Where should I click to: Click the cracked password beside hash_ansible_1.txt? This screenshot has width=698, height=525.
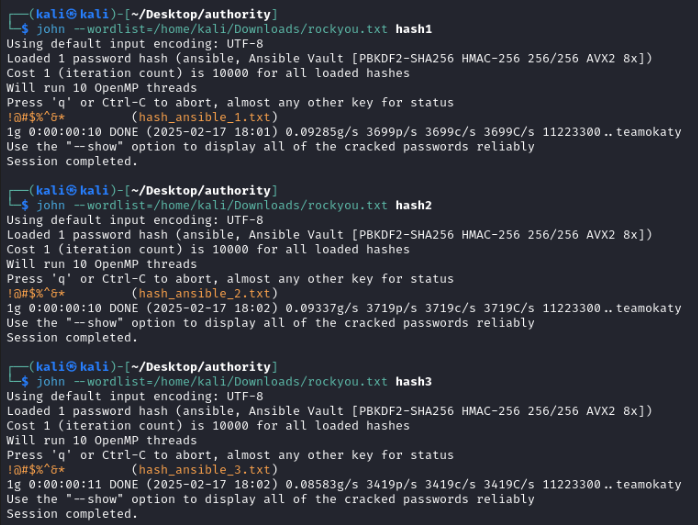pyautogui.click(x=36, y=117)
